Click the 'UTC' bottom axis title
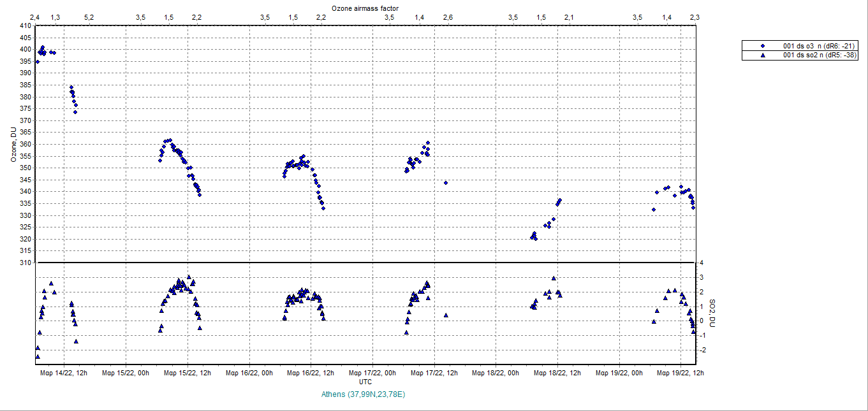Image resolution: width=868 pixels, height=411 pixels. [365, 382]
